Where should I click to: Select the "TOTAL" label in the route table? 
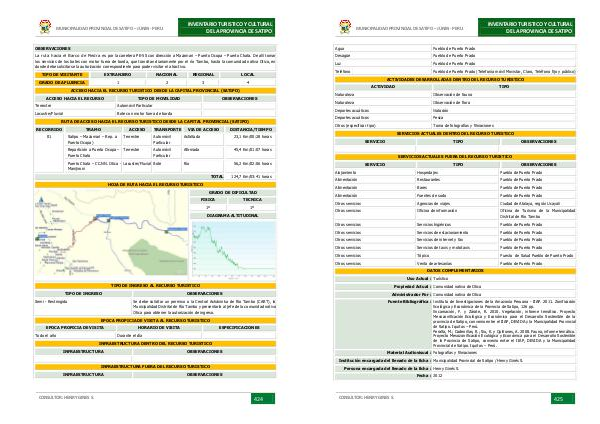point(217,176)
